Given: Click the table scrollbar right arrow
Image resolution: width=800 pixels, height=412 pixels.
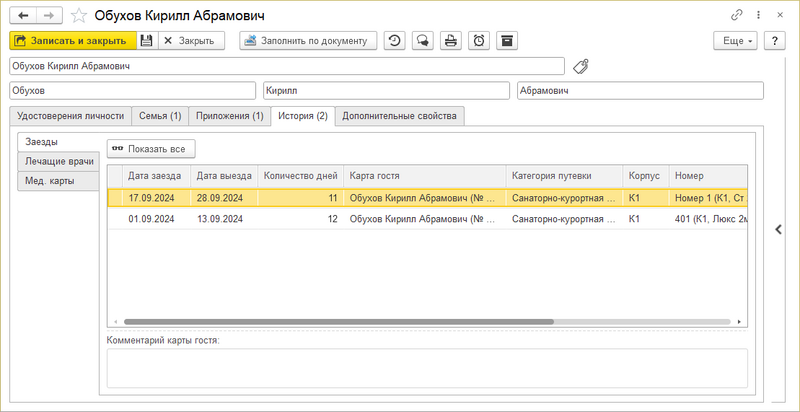Looking at the screenshot, I should [x=739, y=322].
